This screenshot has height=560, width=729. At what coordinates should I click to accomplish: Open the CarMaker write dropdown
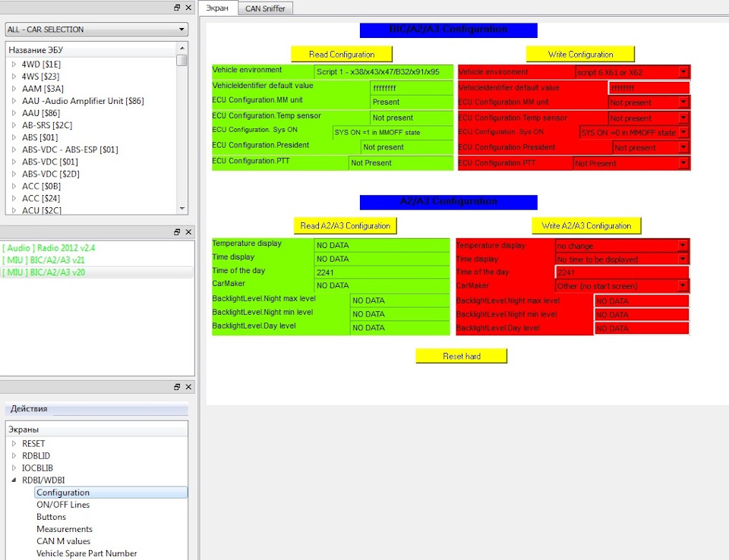[x=683, y=286]
